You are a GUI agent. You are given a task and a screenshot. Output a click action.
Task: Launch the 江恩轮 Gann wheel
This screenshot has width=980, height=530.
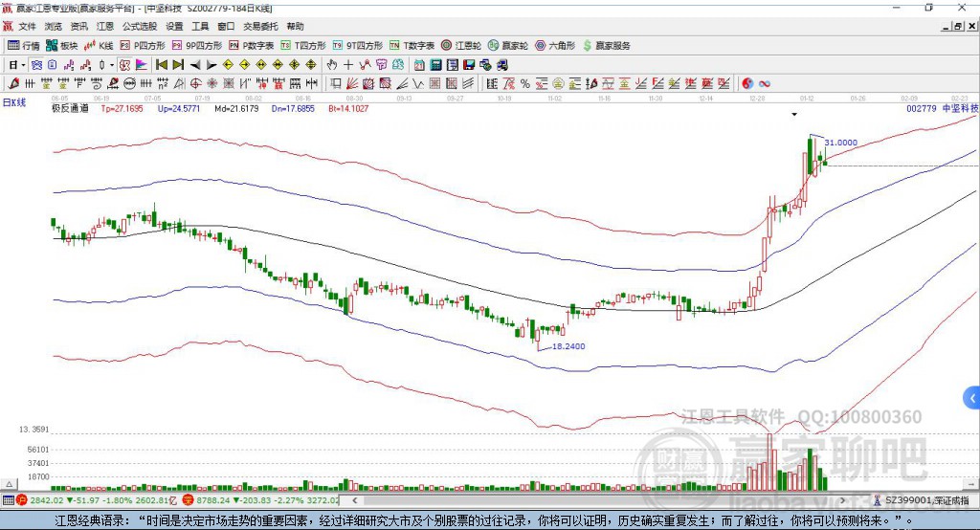[461, 46]
